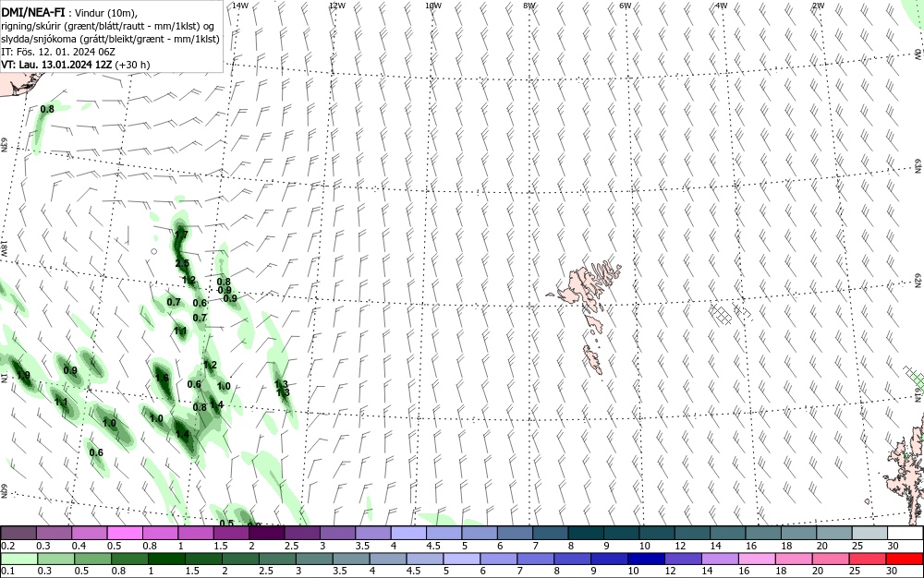924x578 pixels.
Task: Select the 8W longitude label
Action: coord(529,6)
